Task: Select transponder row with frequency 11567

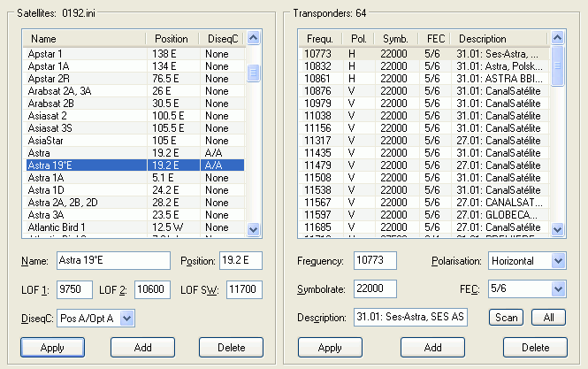Action: pyautogui.click(x=424, y=203)
